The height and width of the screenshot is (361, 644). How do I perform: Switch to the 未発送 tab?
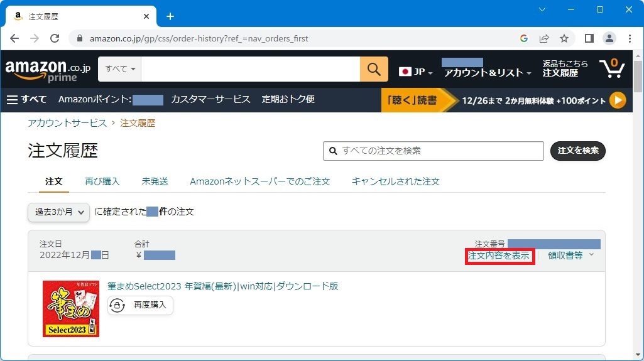coord(155,181)
